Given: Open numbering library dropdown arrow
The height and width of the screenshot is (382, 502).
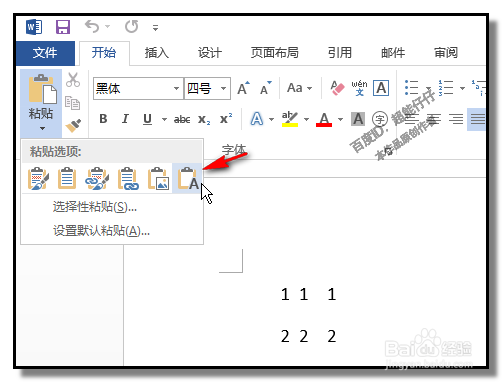Looking at the screenshot, I should 462,88.
